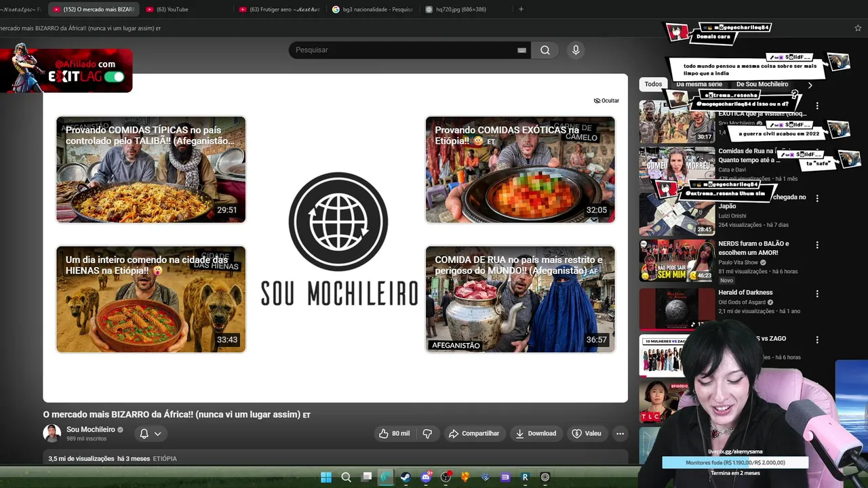This screenshot has height=488, width=868.
Task: Open cidade das HIENAS video thumbnail
Action: [x=151, y=299]
